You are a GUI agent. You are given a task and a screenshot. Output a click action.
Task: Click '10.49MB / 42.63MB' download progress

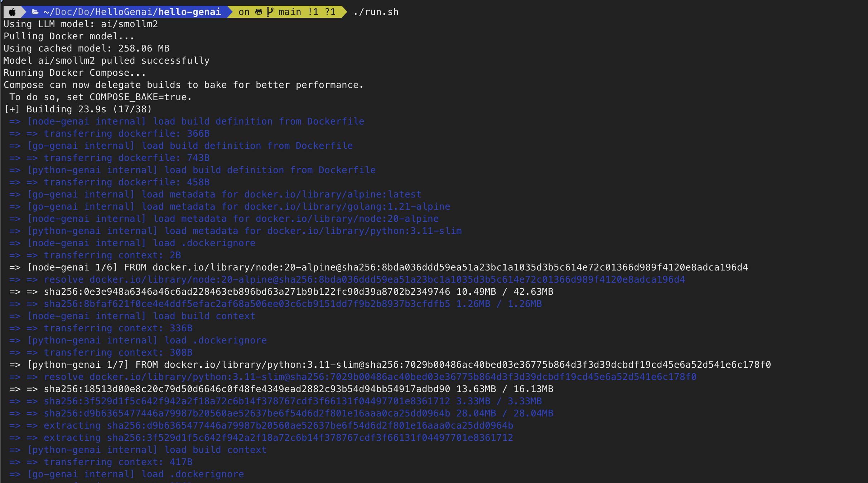(505, 292)
